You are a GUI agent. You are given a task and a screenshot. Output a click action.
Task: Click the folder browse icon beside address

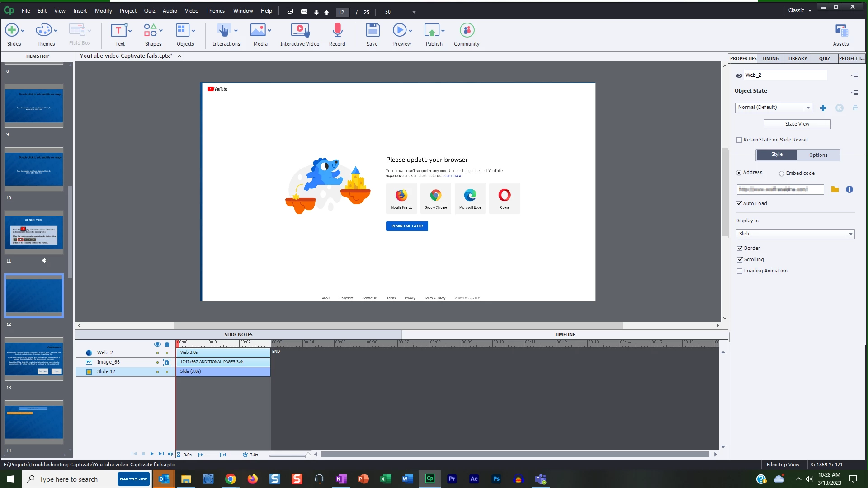pyautogui.click(x=835, y=190)
